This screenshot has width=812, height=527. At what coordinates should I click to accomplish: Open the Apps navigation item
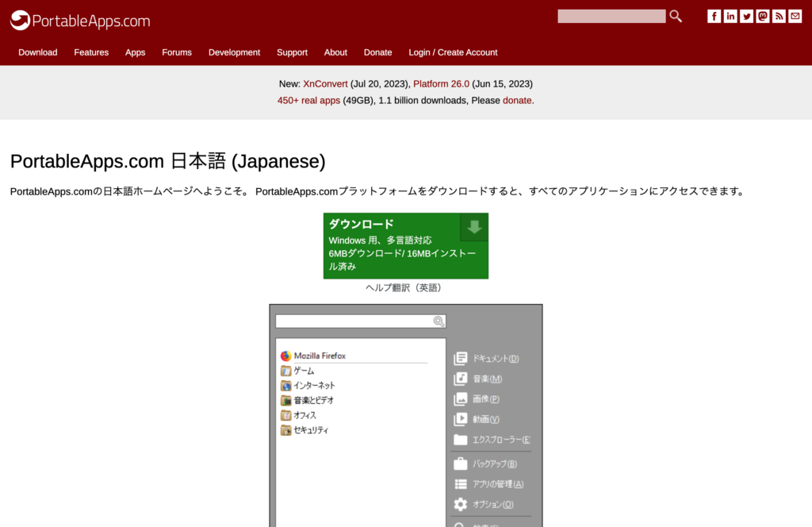click(x=136, y=52)
